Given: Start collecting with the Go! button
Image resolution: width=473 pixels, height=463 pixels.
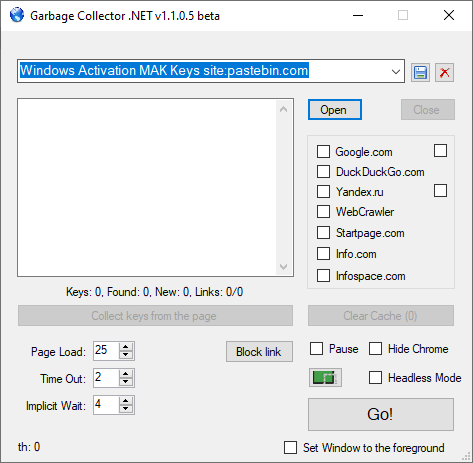Looking at the screenshot, I should pos(381,414).
